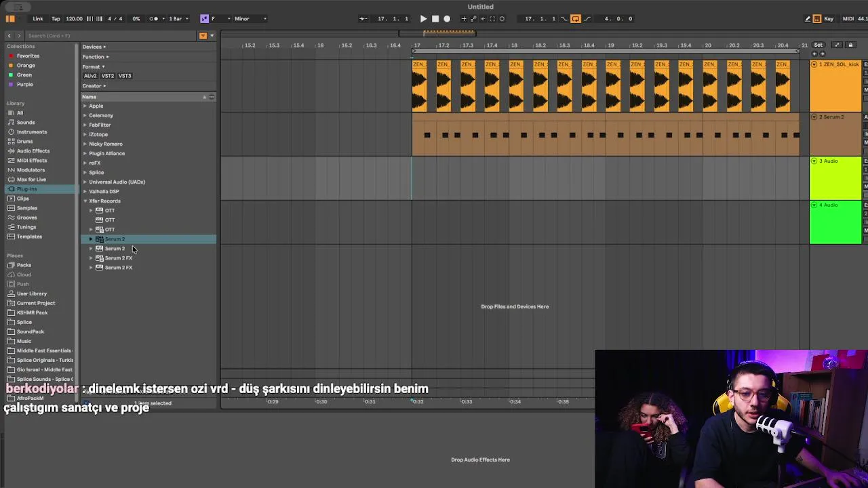Collapse the Xfer Records folder
868x488 pixels.
tap(85, 201)
